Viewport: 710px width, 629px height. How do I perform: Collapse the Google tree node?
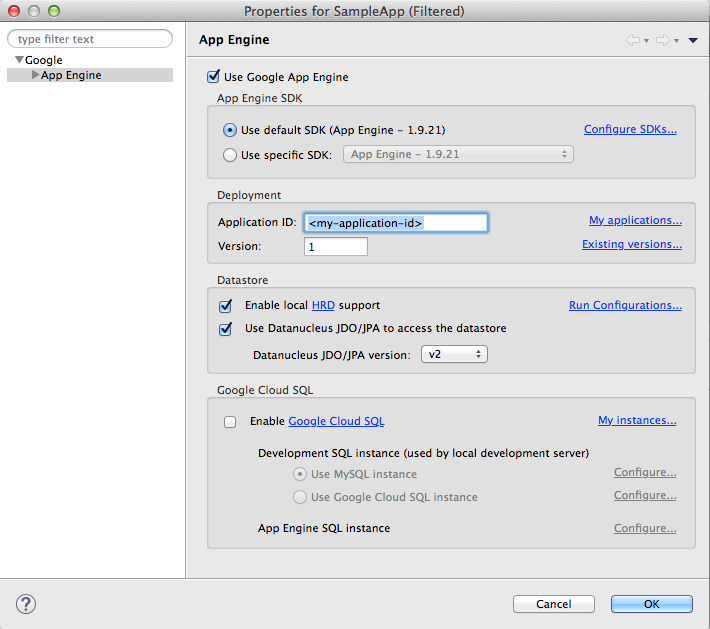click(19, 60)
